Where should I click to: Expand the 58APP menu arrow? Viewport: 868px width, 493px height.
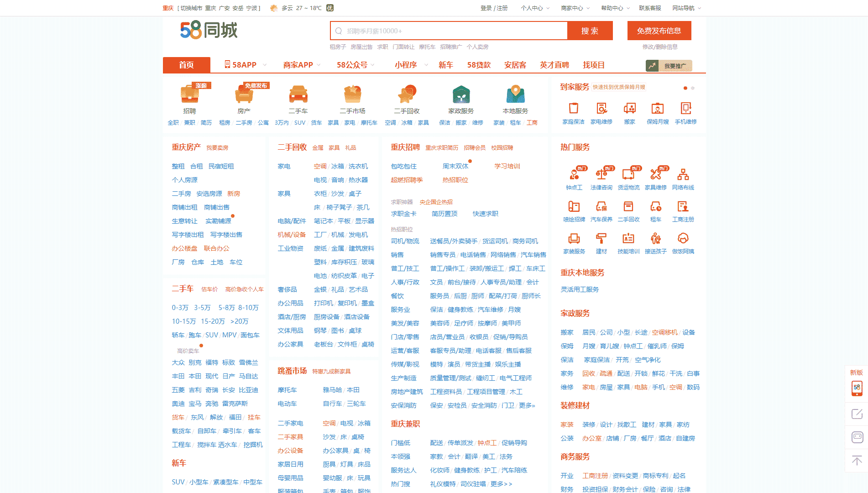[x=264, y=65]
